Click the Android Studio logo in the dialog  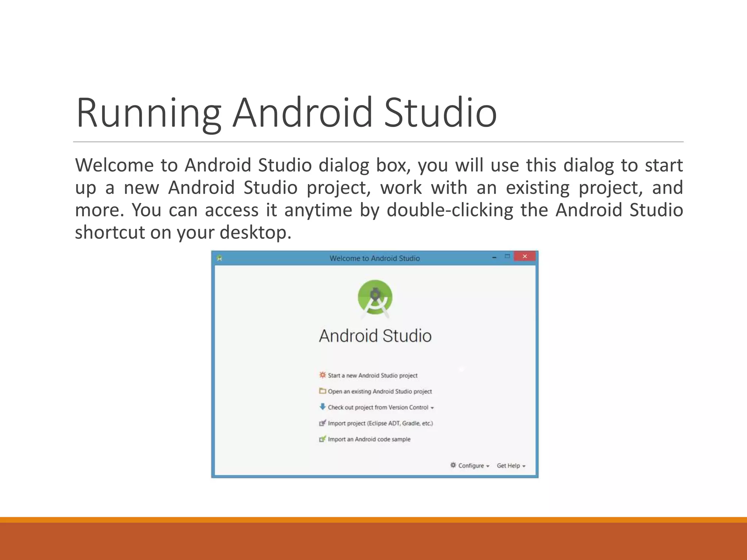(375, 299)
